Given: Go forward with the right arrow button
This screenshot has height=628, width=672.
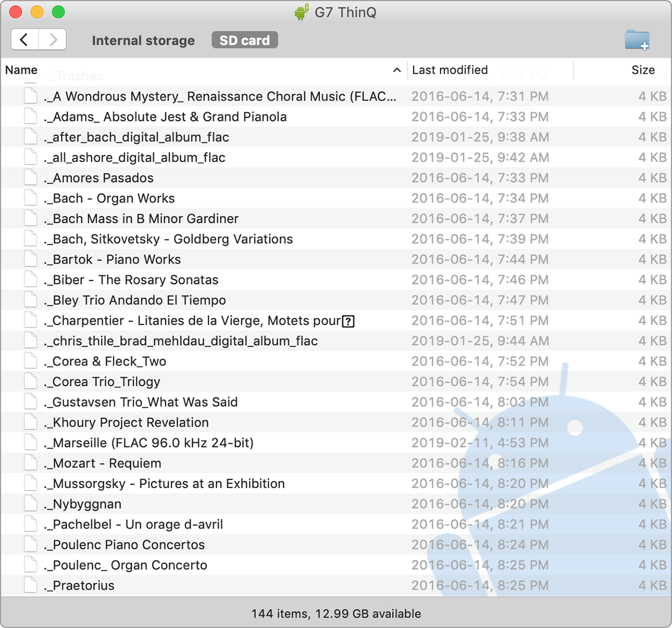Looking at the screenshot, I should pos(53,40).
